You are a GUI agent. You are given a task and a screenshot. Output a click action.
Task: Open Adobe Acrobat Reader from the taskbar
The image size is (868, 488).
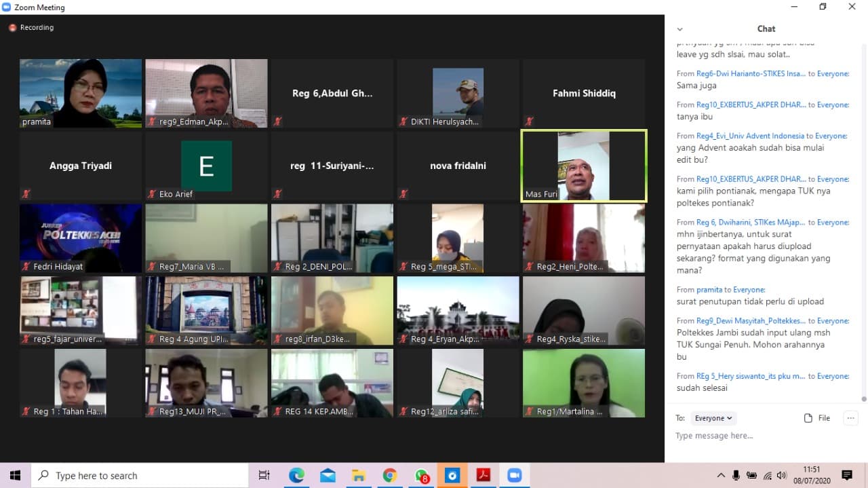click(x=484, y=476)
